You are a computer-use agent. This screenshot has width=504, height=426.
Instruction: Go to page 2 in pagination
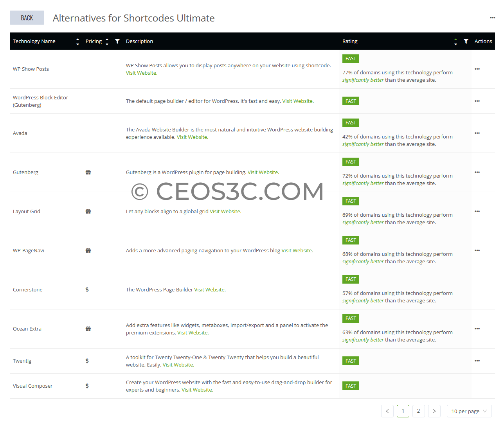tap(419, 411)
